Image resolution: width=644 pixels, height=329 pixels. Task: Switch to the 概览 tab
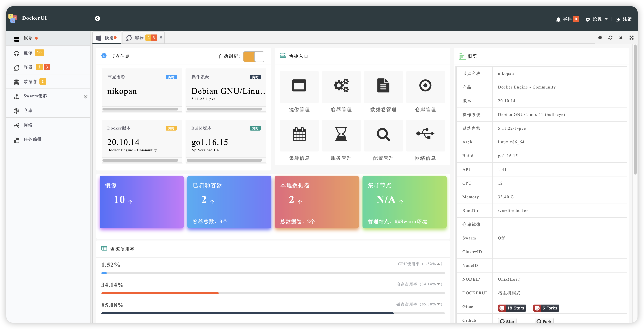pos(107,37)
